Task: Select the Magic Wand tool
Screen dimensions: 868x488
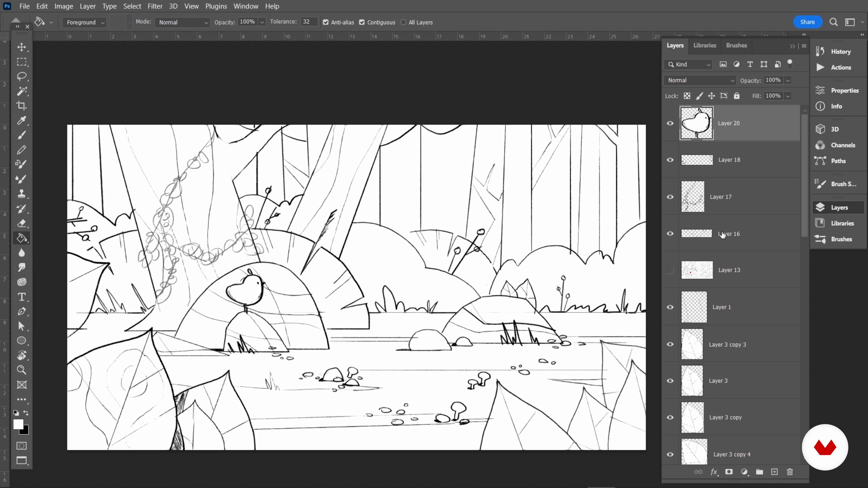Action: tap(22, 91)
